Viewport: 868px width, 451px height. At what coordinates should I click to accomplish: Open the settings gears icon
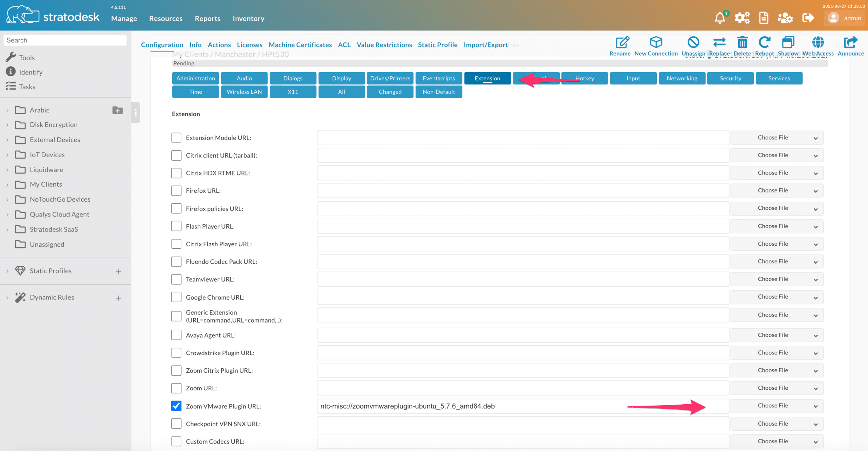(742, 18)
